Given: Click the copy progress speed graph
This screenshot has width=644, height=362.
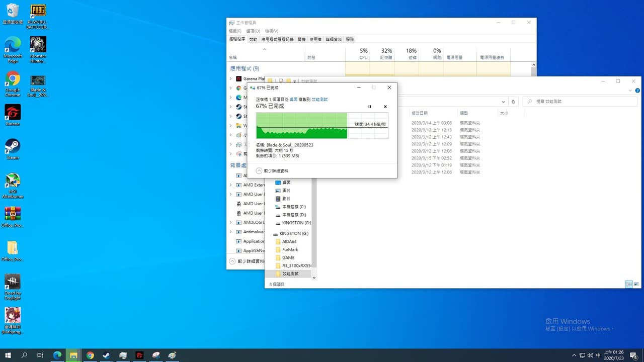Looking at the screenshot, I should 322,126.
